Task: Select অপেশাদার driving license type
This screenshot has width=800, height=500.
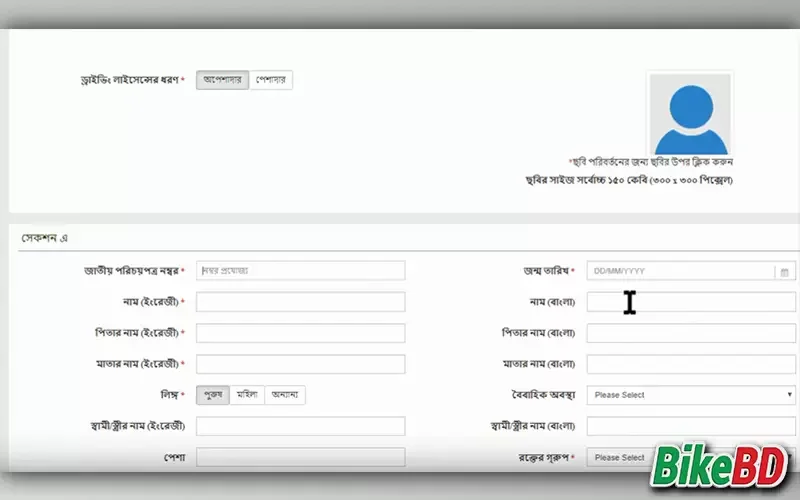Action: pos(221,80)
